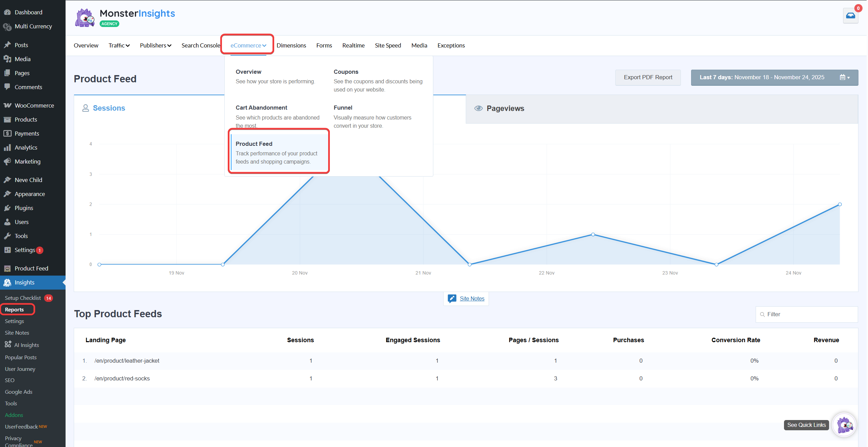
Task: Open Product Feed sidebar menu item
Action: pyautogui.click(x=31, y=268)
